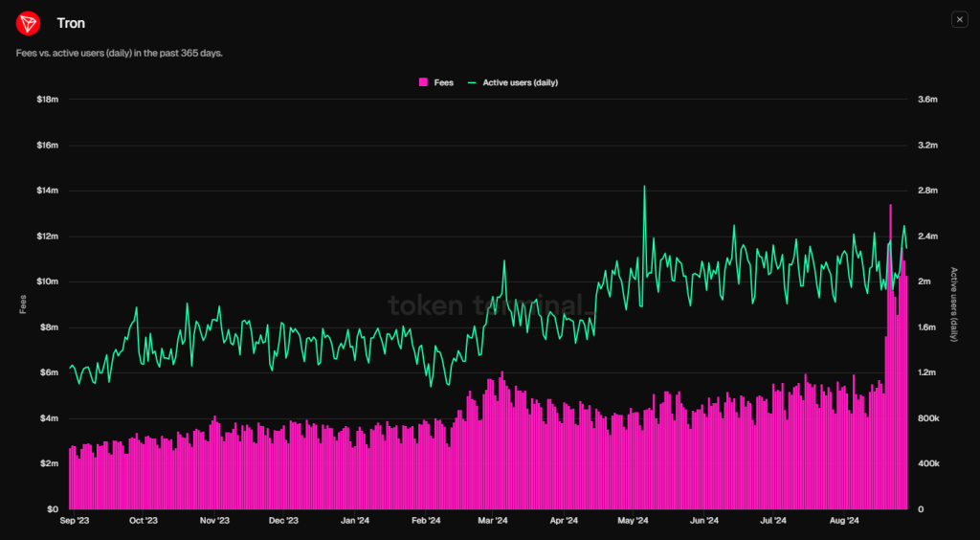Click the Tron title text
This screenshot has width=980, height=540.
pyautogui.click(x=71, y=23)
